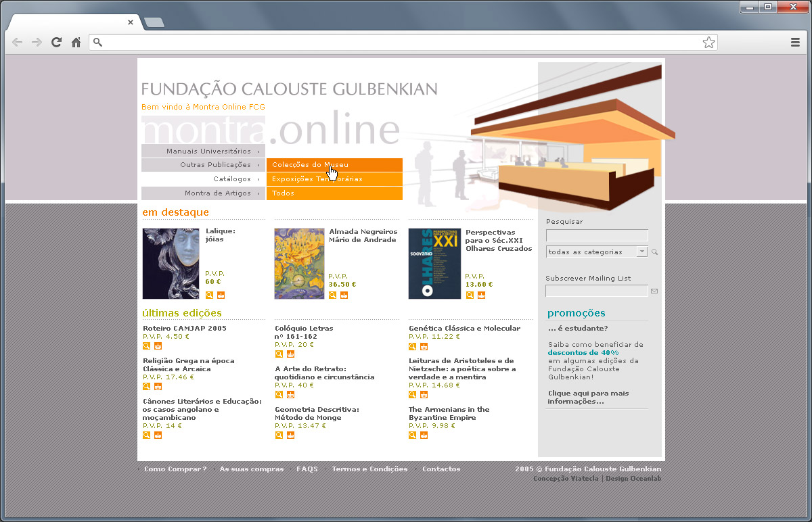Open magnifier preview for "Genética Clássica e Molecular"
The width and height of the screenshot is (812, 522).
(412, 346)
